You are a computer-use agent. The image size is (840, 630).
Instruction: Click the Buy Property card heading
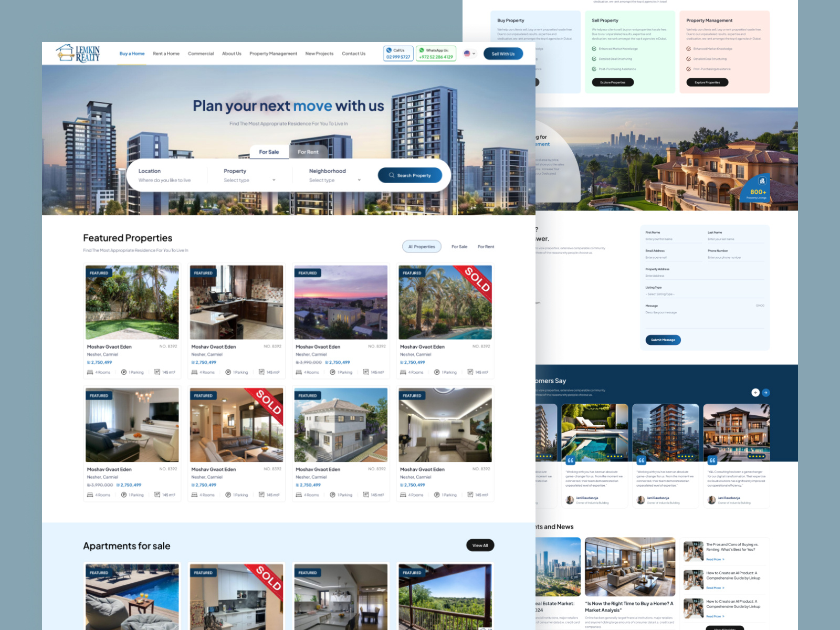(x=510, y=20)
